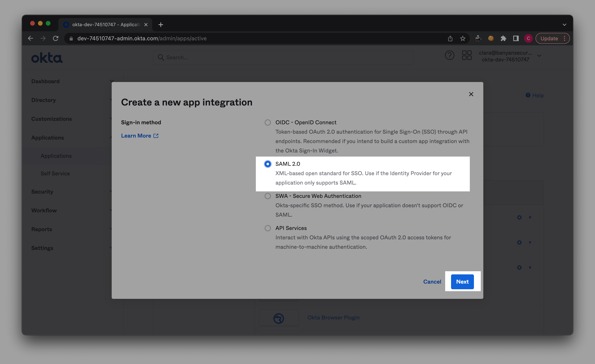Click the Next button
595x364 pixels.
tap(462, 282)
